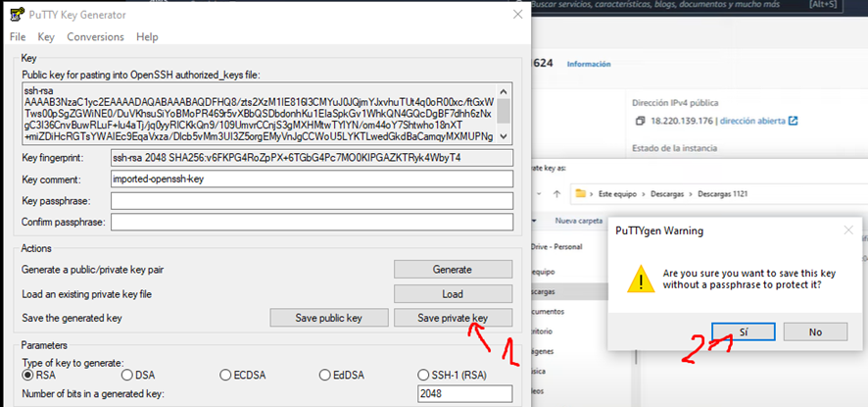
Task: Decline with the No button in warning
Action: tap(815, 331)
